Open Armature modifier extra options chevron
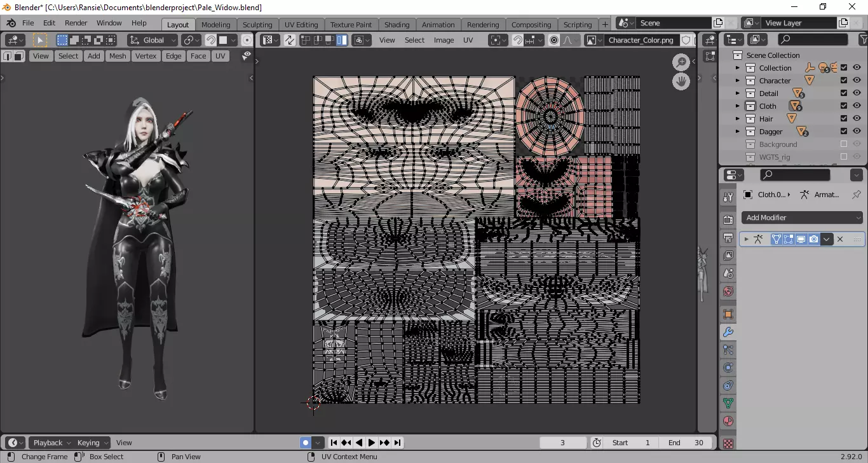Viewport: 868px width, 463px height. point(827,239)
